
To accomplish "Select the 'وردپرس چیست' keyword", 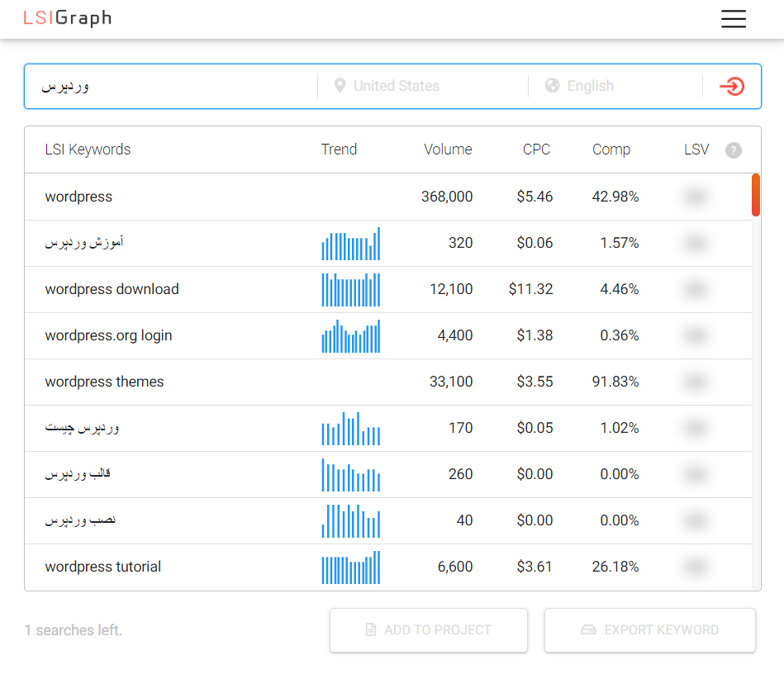I will tap(82, 428).
